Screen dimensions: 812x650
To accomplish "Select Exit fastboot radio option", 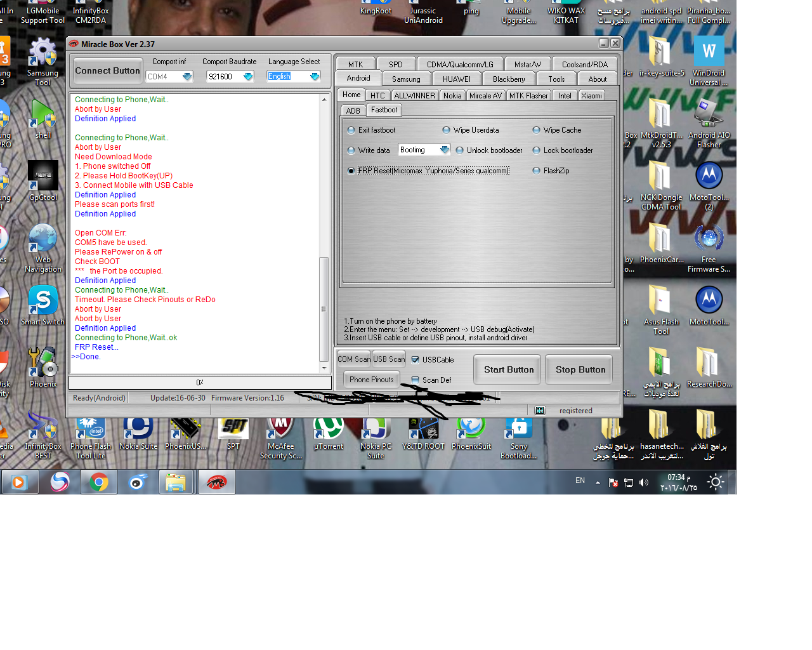I will 371,130.
